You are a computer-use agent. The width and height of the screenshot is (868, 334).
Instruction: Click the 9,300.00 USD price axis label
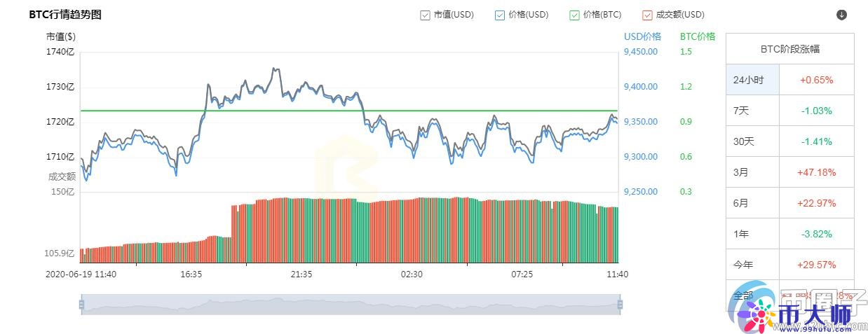point(641,157)
